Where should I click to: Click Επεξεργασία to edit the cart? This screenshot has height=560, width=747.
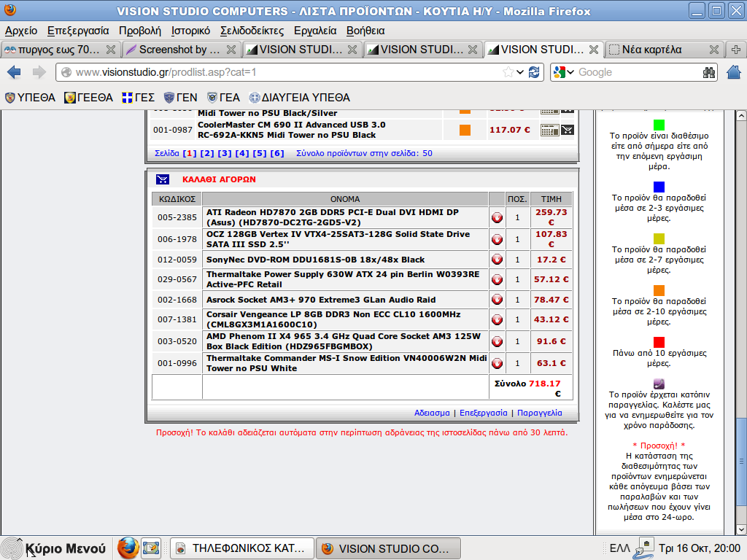pyautogui.click(x=483, y=413)
